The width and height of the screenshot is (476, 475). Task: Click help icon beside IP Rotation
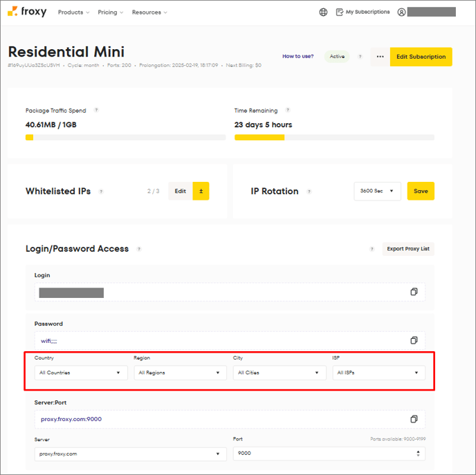[309, 192]
